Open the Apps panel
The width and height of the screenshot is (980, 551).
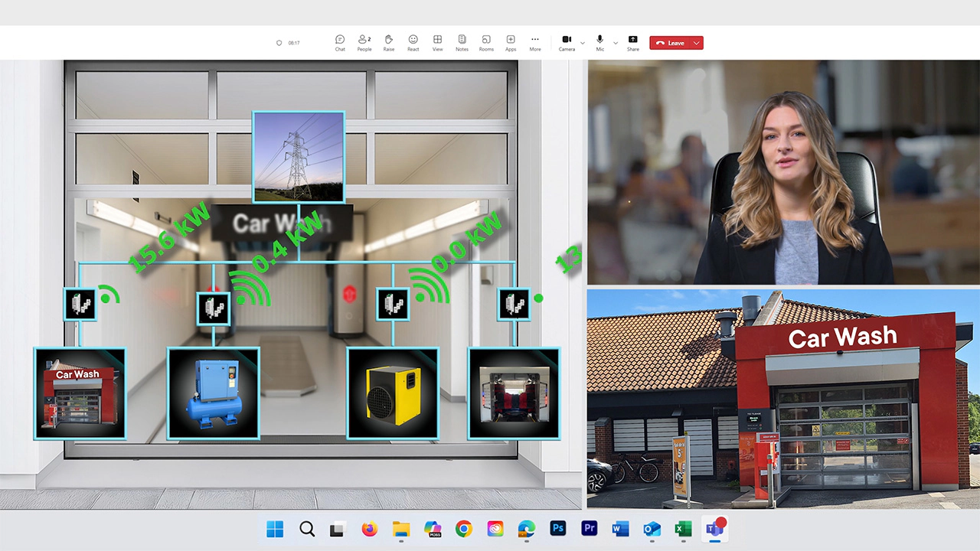pos(511,43)
